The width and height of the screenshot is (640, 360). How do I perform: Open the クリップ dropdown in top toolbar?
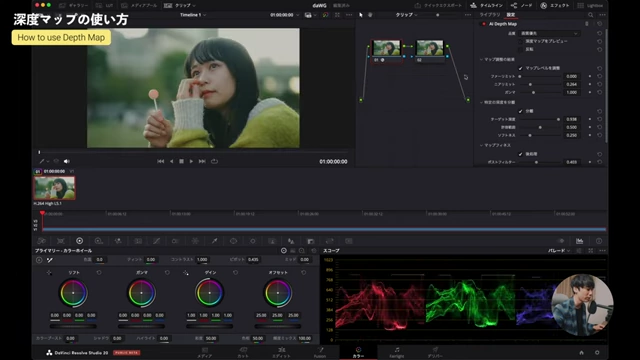pyautogui.click(x=180, y=5)
